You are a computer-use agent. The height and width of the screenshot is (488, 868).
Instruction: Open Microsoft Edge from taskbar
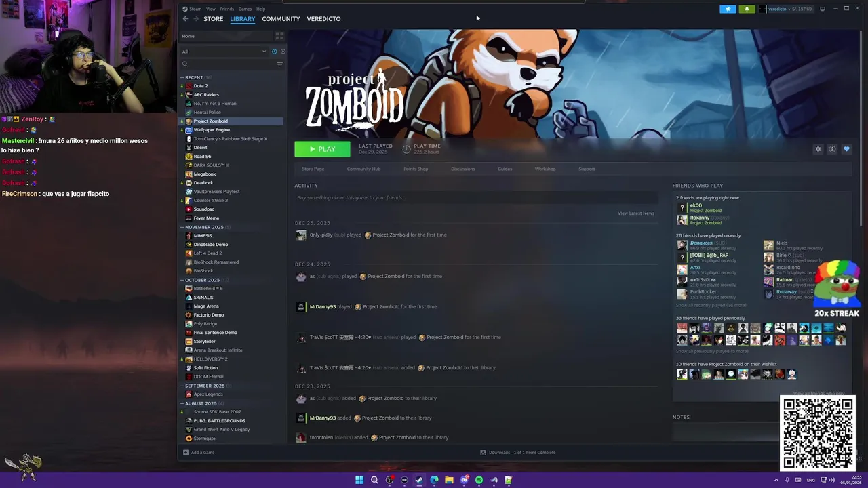pos(434,480)
